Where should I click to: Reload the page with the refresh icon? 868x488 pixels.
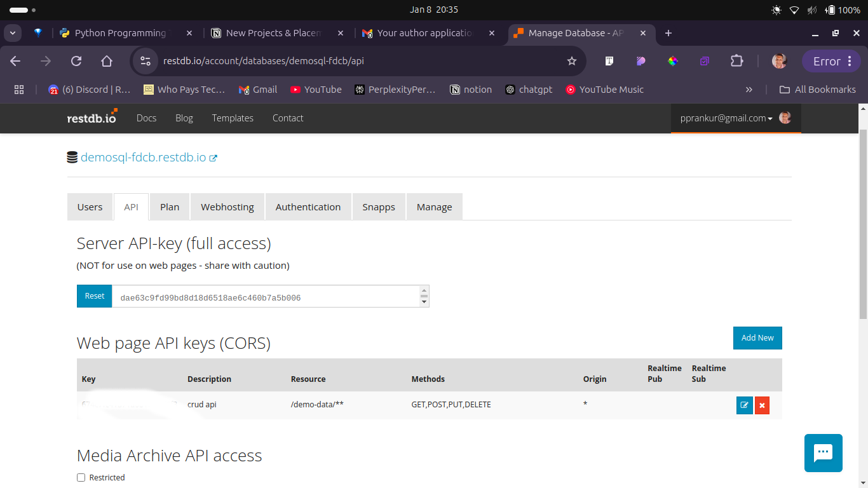coord(76,61)
